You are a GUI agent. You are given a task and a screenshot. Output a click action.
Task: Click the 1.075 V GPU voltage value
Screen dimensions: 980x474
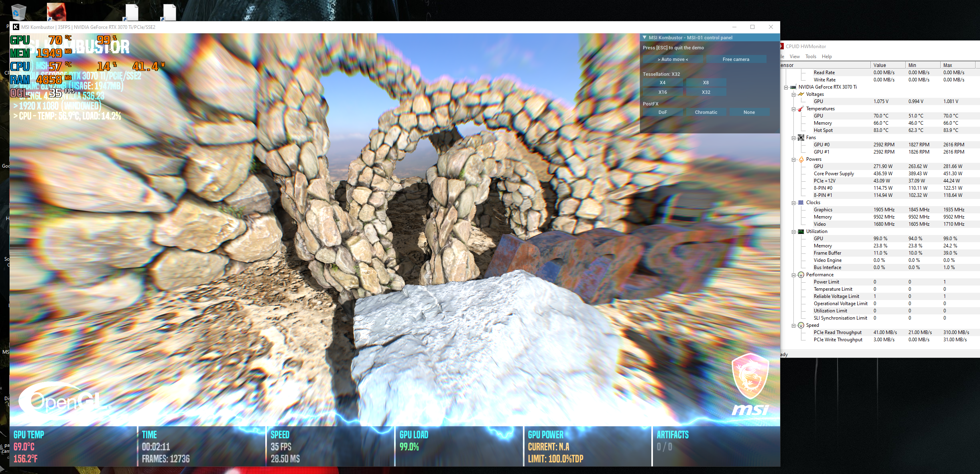(x=881, y=101)
